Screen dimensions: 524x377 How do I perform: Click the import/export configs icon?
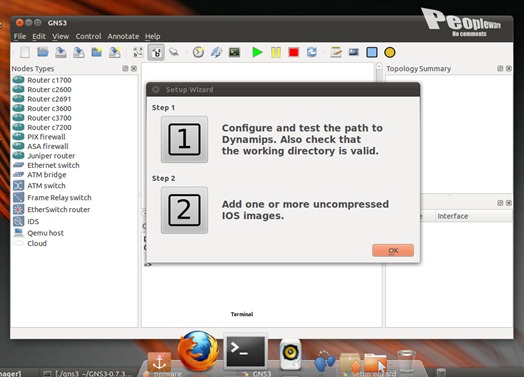pyautogui.click(x=216, y=52)
